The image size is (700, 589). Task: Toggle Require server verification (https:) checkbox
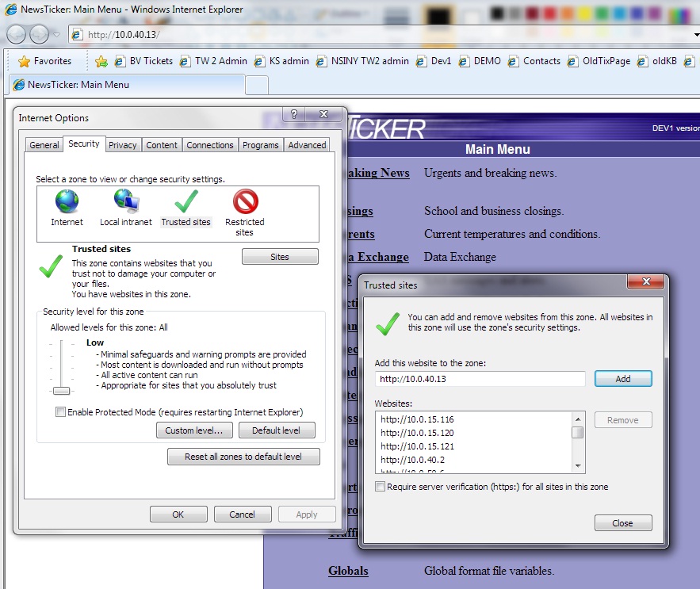[381, 487]
